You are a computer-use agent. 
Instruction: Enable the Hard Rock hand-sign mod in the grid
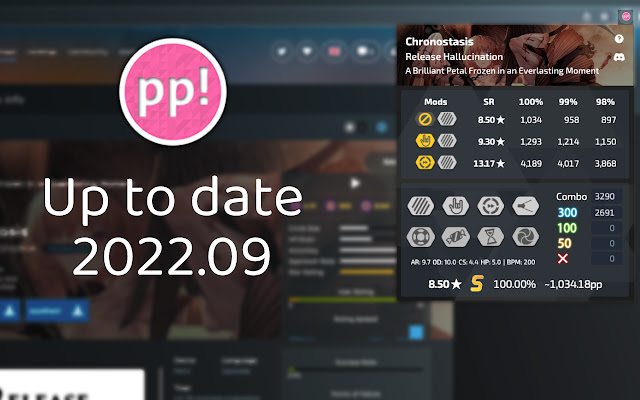point(456,206)
